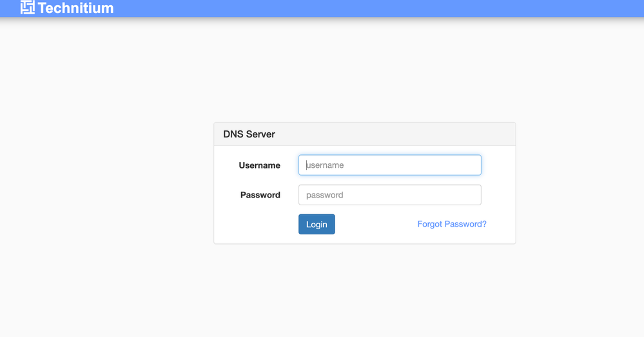Focus the Password input field
The width and height of the screenshot is (644, 337).
coord(389,195)
